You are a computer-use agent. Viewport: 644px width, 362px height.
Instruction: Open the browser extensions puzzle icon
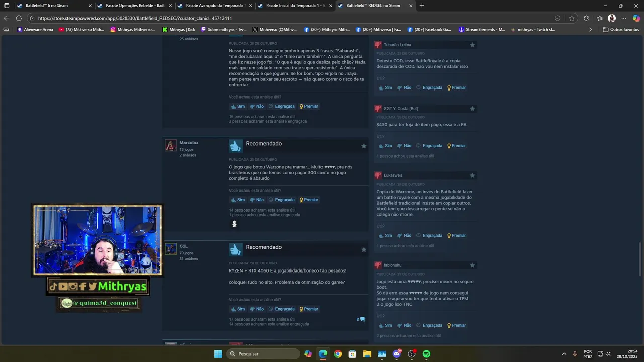click(586, 18)
